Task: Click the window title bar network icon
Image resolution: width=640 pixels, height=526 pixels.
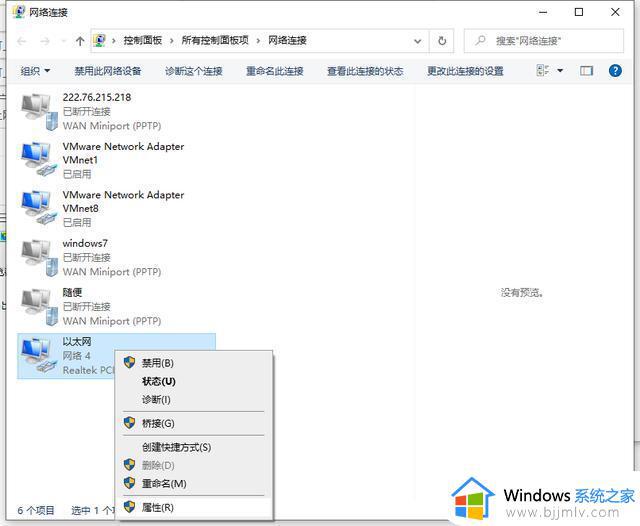Action: coord(19,12)
